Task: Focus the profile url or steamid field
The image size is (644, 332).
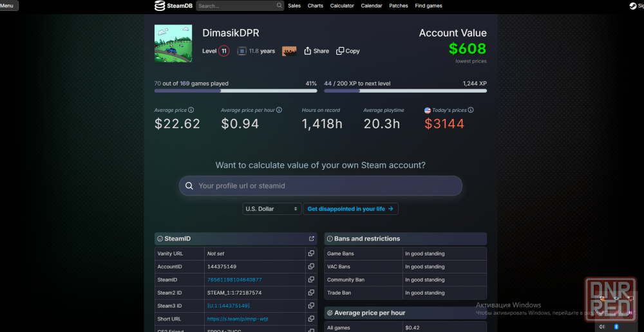Action: [320, 186]
